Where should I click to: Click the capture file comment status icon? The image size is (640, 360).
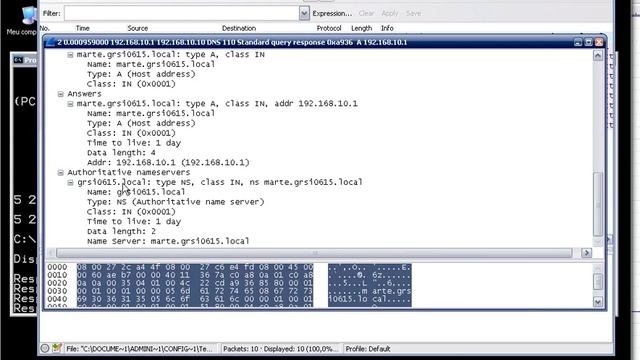(x=56, y=348)
